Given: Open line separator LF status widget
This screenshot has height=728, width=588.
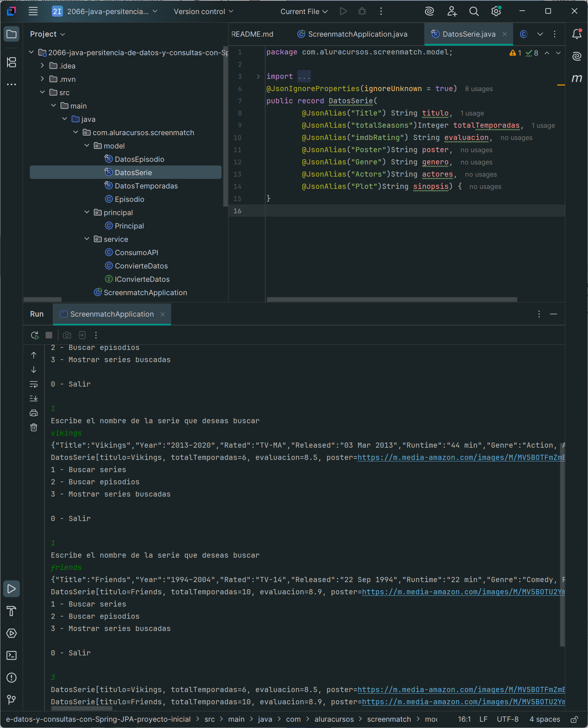Looking at the screenshot, I should click(x=483, y=719).
